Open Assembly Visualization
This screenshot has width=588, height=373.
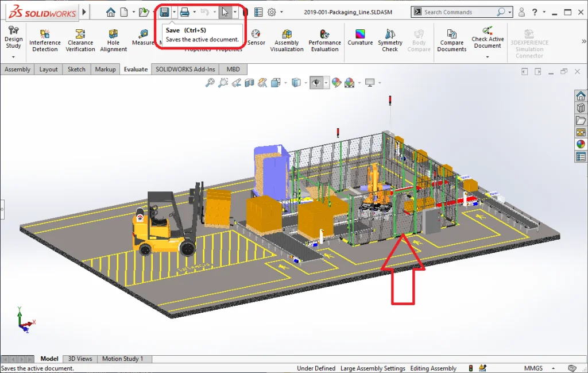(x=287, y=41)
